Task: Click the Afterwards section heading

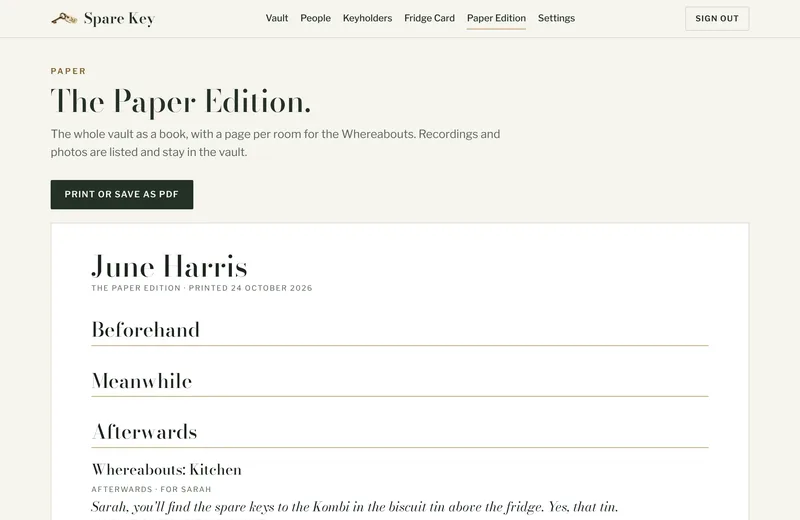Action: click(x=144, y=432)
